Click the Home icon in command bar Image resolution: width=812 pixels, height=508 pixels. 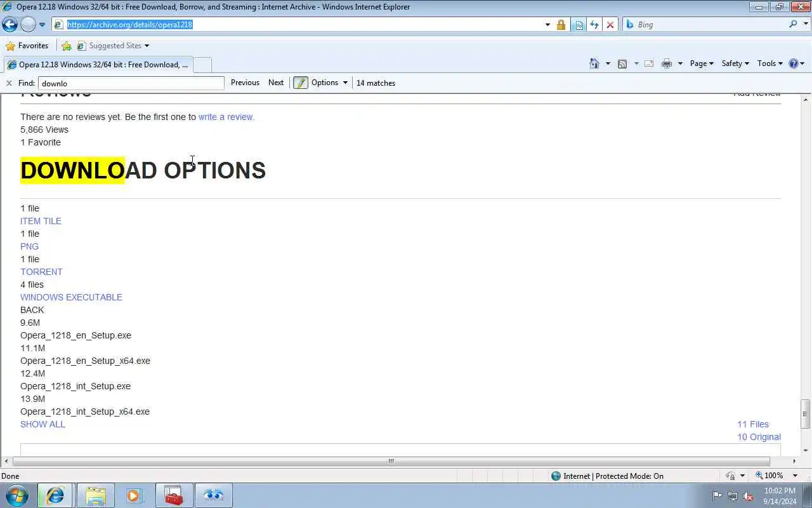594,63
